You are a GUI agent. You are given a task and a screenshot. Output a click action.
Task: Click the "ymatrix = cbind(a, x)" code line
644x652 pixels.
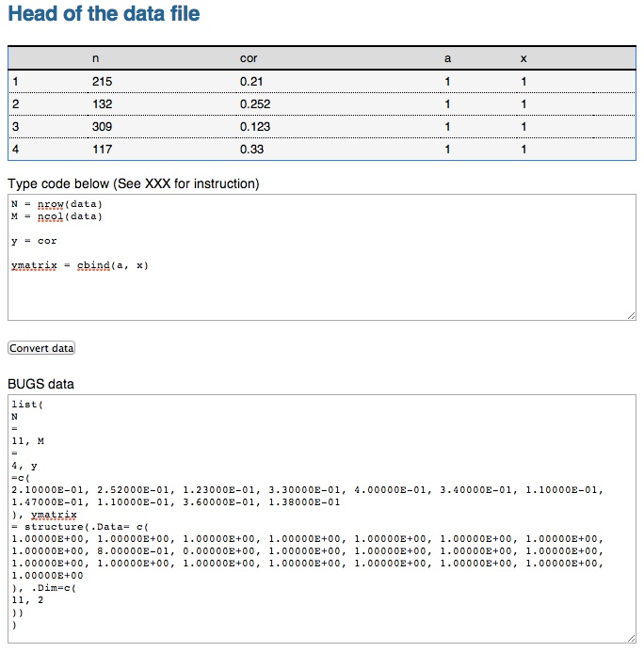click(80, 265)
